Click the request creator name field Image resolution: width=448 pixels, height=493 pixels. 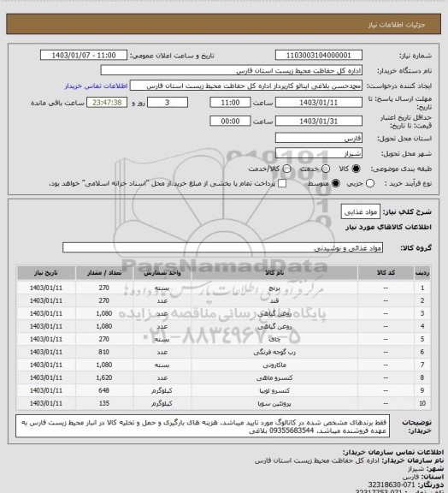point(246,86)
